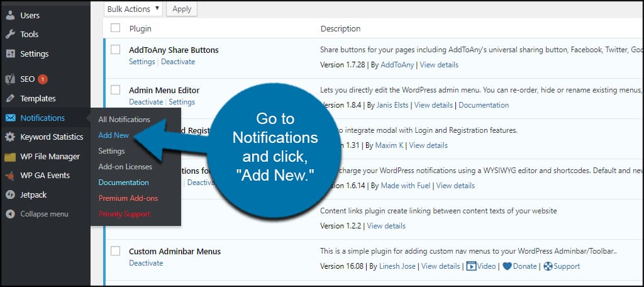The height and width of the screenshot is (287, 644).
Task: Click the Plugin column header
Action: 140,29
